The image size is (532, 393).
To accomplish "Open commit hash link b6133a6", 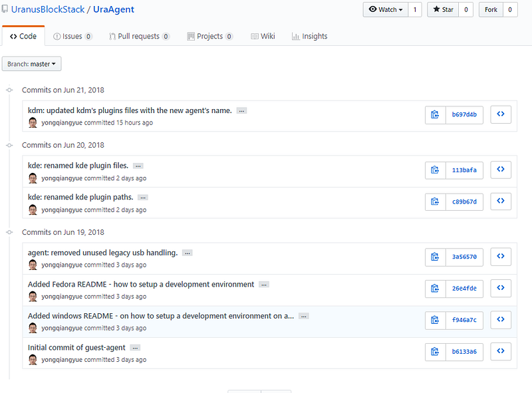I will (464, 352).
